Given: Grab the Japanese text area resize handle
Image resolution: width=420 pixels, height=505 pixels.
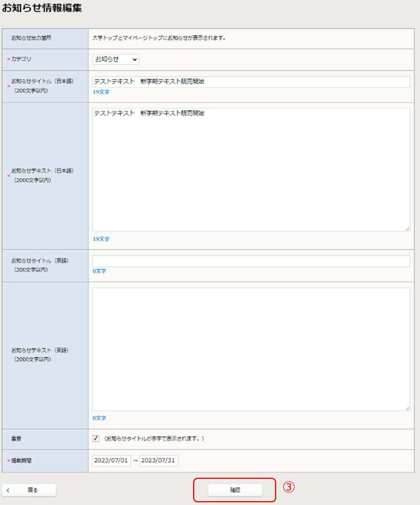Looking at the screenshot, I should (407, 229).
